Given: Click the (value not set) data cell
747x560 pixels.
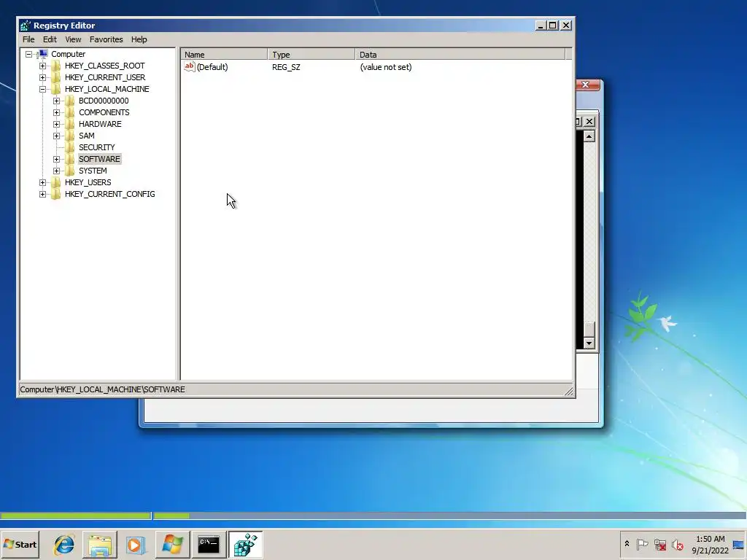Looking at the screenshot, I should (386, 67).
